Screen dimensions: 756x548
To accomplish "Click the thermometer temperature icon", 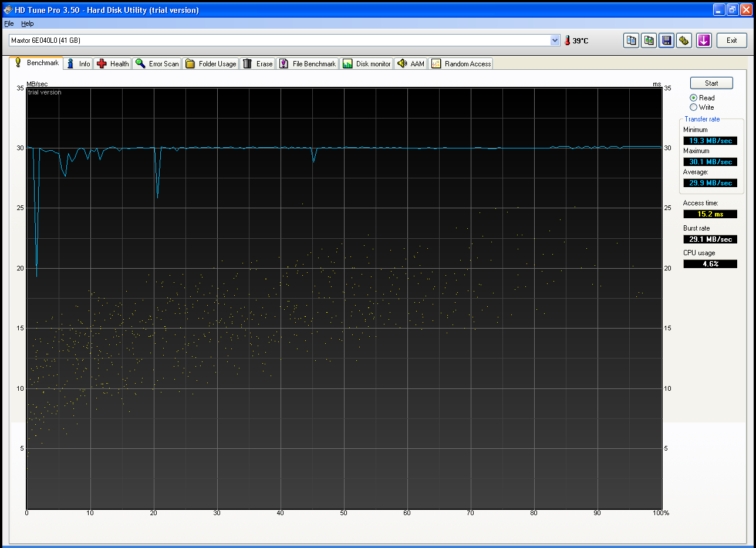I will coord(567,40).
